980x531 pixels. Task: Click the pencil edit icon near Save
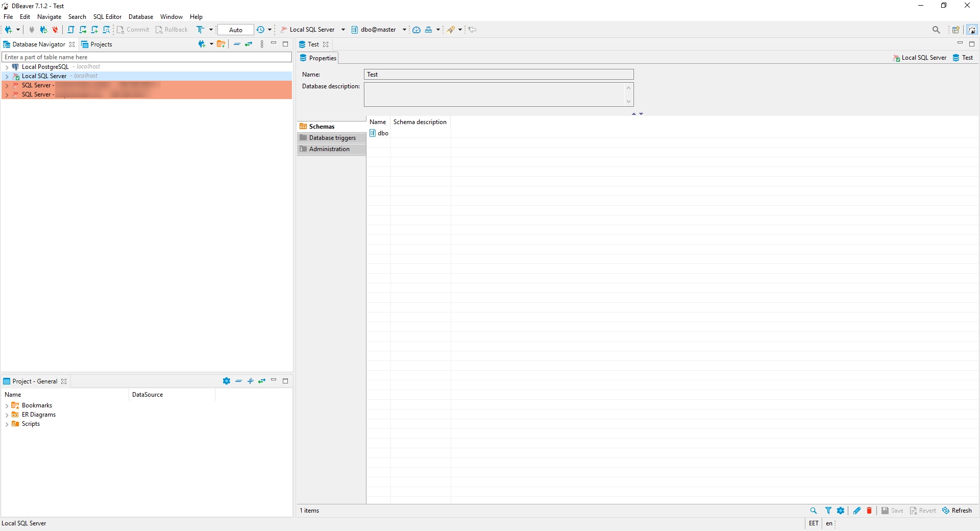856,511
